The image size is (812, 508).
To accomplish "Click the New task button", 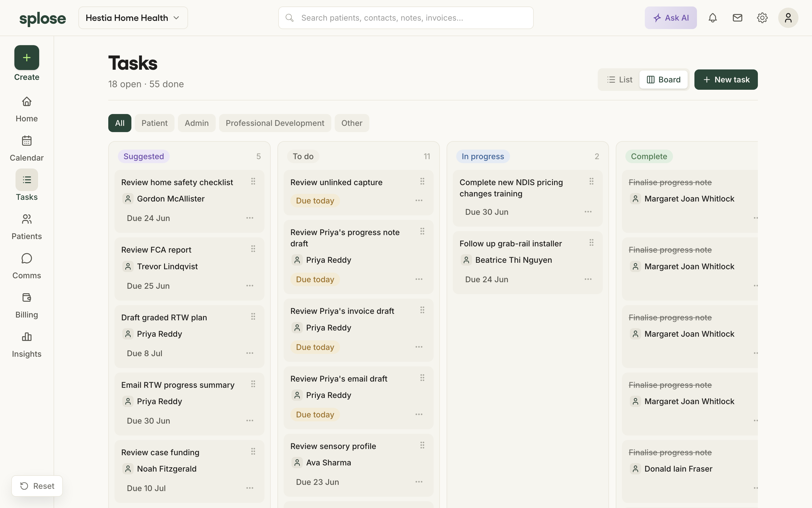I will 726,80.
